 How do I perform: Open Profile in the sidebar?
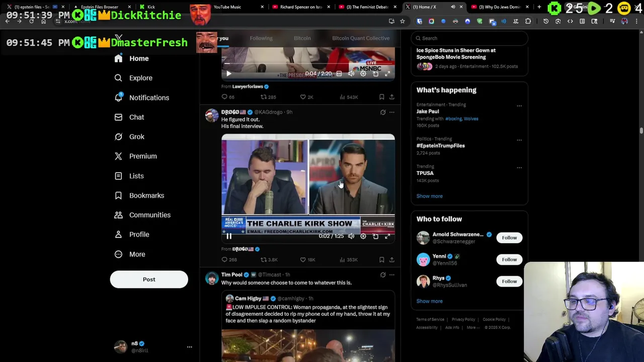pyautogui.click(x=132, y=234)
